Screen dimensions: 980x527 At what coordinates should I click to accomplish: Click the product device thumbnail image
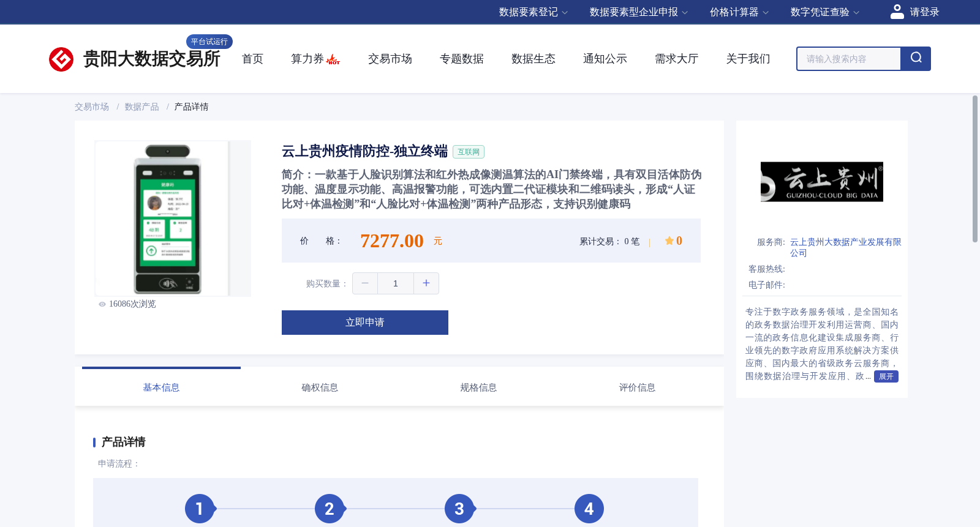point(173,219)
